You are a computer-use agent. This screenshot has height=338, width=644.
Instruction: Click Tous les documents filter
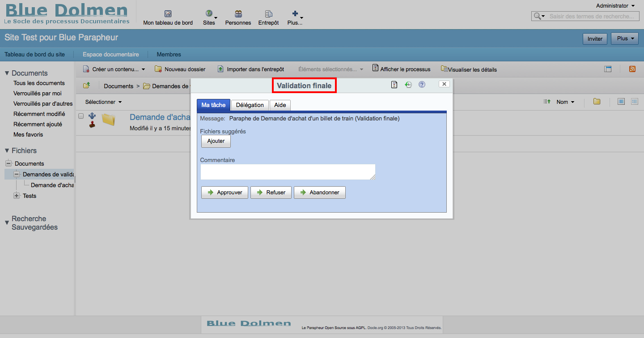coord(39,83)
